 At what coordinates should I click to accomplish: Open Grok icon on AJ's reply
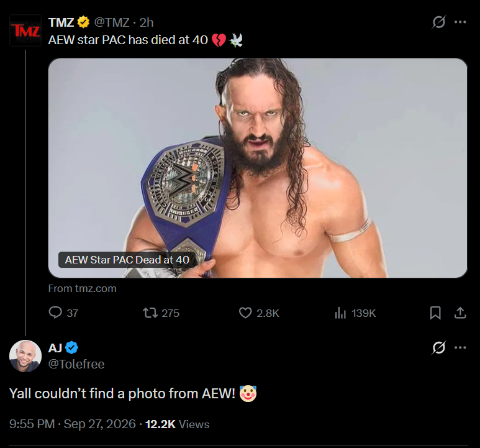click(x=438, y=347)
